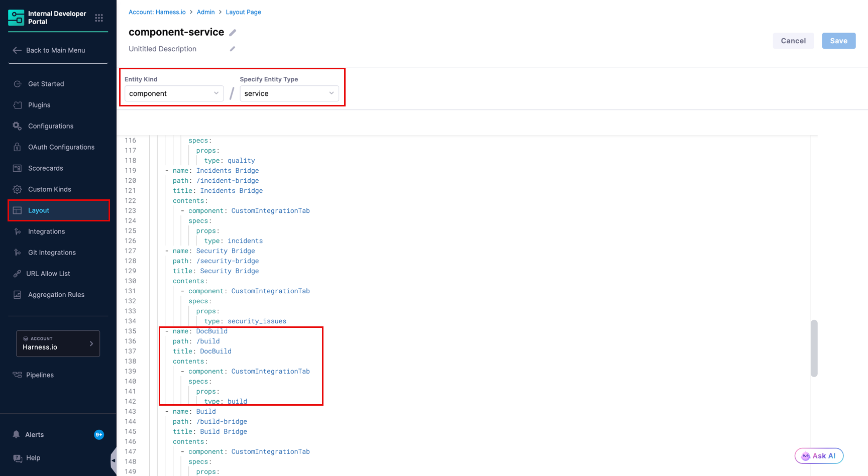The image size is (868, 476).
Task: Click the Scorecards icon in sidebar
Action: (x=18, y=168)
